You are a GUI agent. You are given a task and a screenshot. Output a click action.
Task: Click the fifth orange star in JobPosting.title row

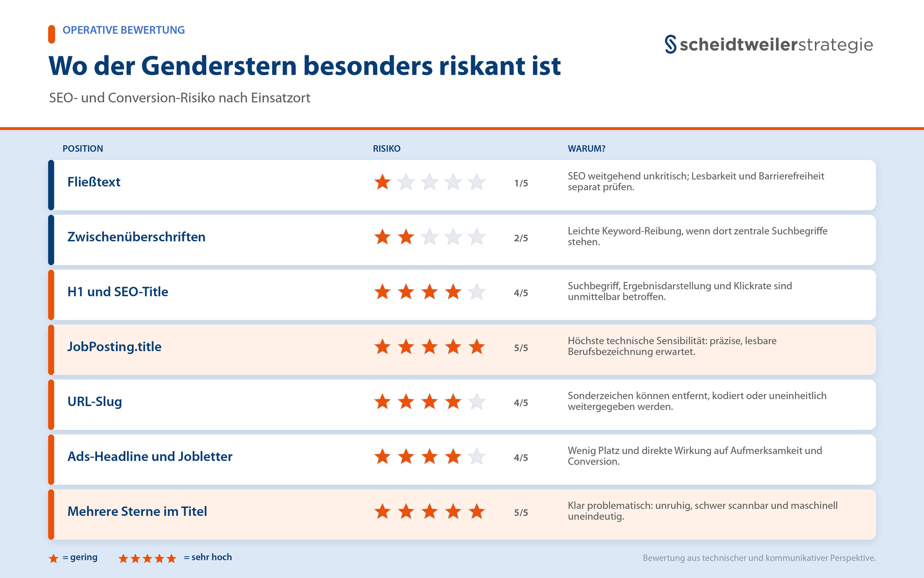coord(477,347)
